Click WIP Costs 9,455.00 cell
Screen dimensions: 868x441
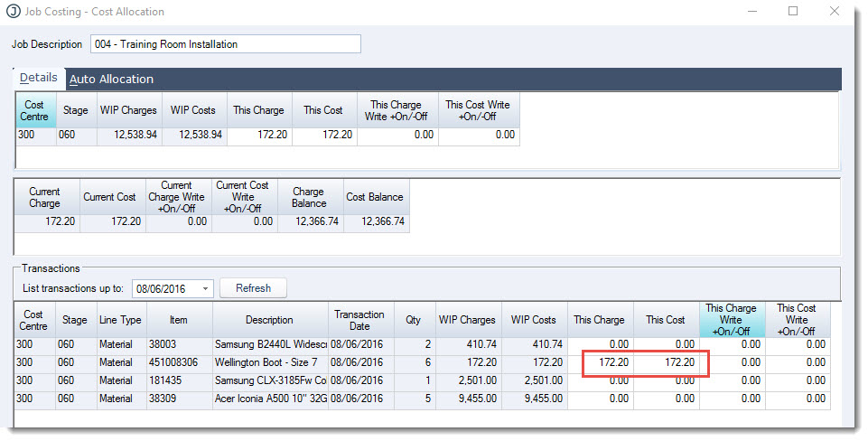click(x=535, y=399)
